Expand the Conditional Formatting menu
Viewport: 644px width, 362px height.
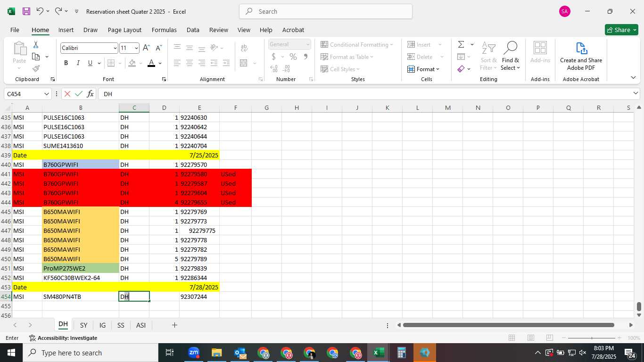point(357,45)
